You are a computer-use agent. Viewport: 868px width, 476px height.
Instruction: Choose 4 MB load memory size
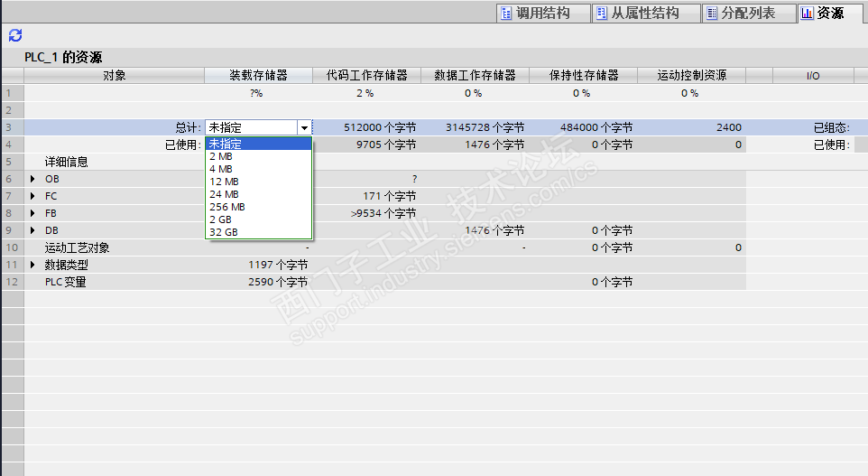259,170
